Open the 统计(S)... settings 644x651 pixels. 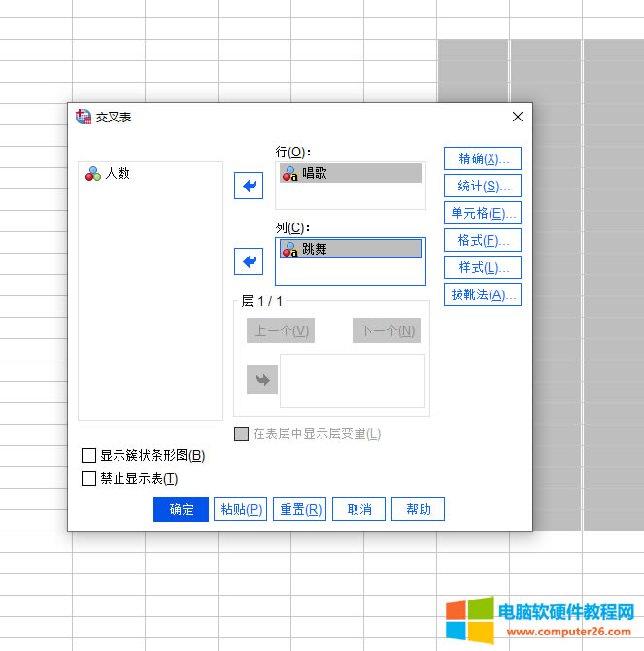(483, 186)
